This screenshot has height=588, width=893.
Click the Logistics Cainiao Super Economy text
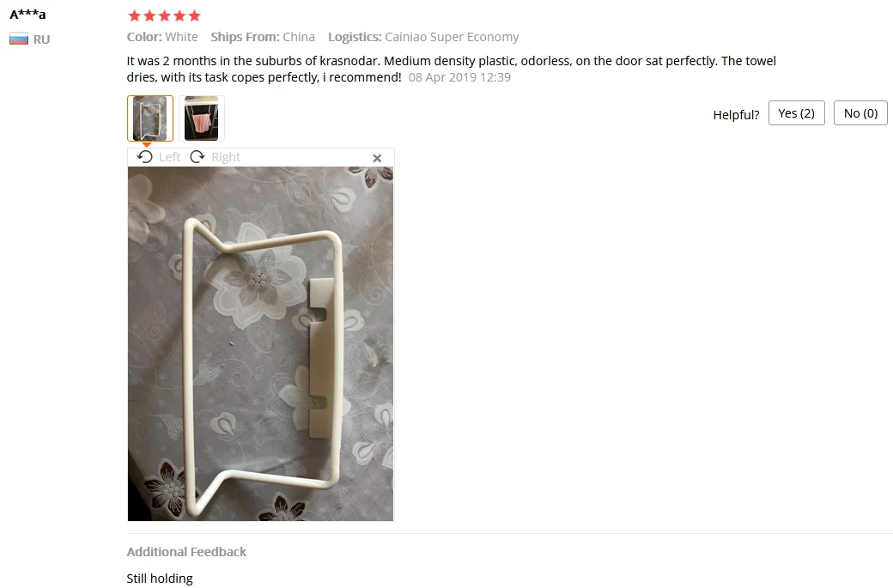pyautogui.click(x=423, y=37)
